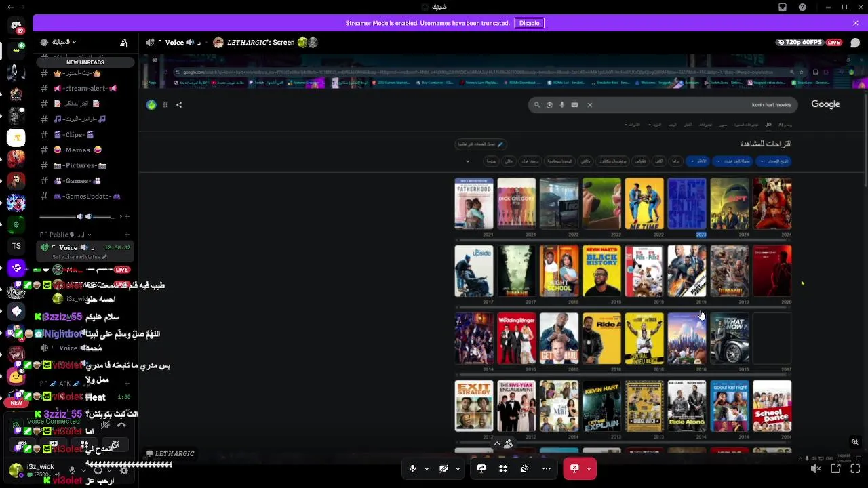
Task: Dismiss the Streamer Mode banner
Action: [x=856, y=23]
